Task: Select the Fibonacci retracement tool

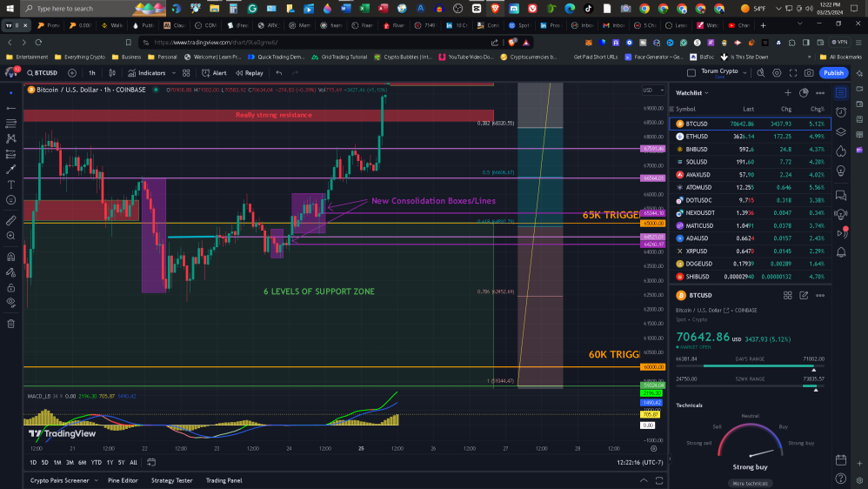Action: pos(10,124)
